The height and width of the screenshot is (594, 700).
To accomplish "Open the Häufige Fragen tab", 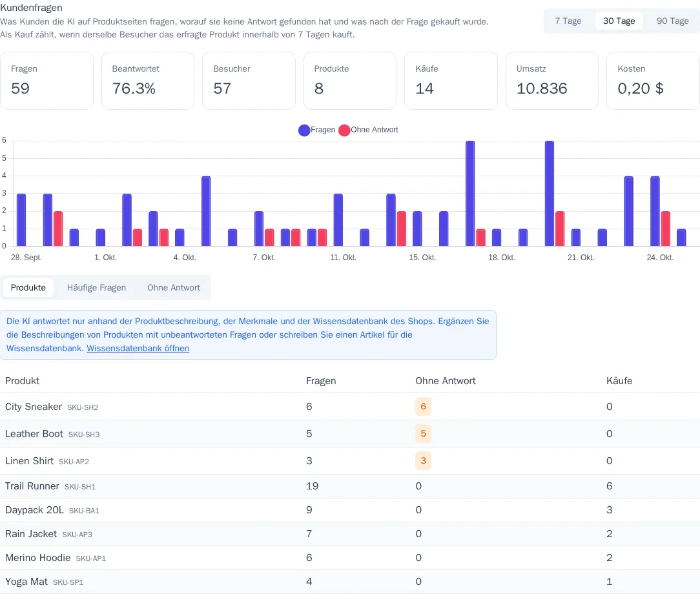I will pyautogui.click(x=96, y=288).
